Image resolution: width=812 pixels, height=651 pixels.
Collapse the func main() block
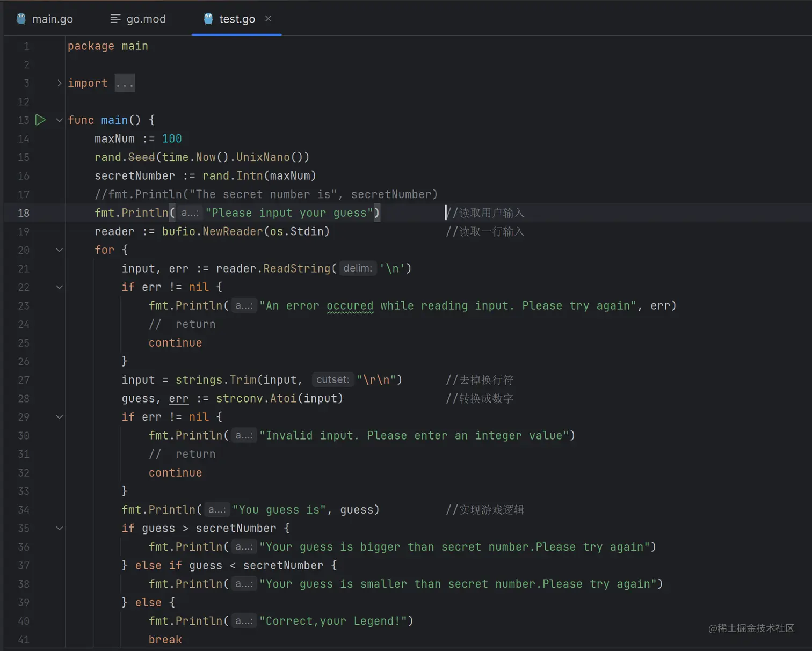(59, 120)
